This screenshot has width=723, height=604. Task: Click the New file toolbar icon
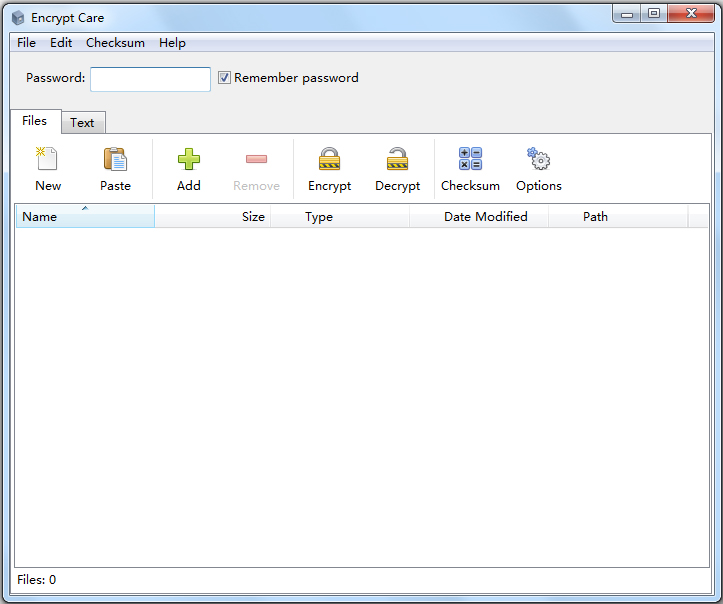47,159
